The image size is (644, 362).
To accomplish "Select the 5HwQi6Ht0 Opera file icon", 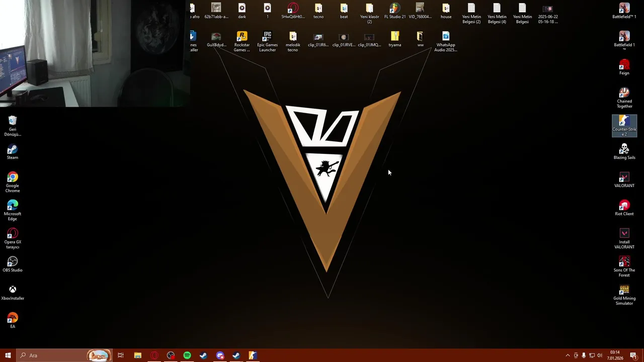I will pos(293,11).
